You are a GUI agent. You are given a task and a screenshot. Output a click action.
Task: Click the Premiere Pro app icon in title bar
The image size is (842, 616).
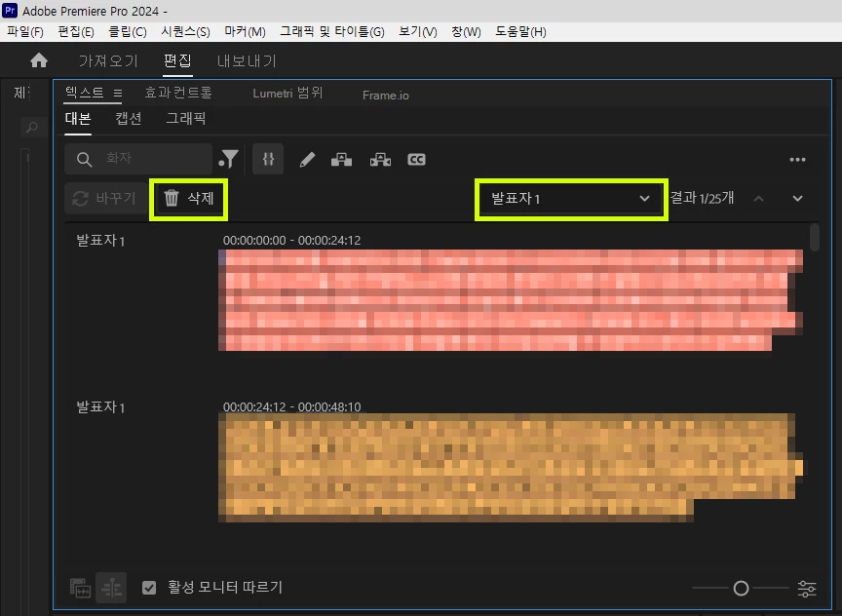[10, 10]
